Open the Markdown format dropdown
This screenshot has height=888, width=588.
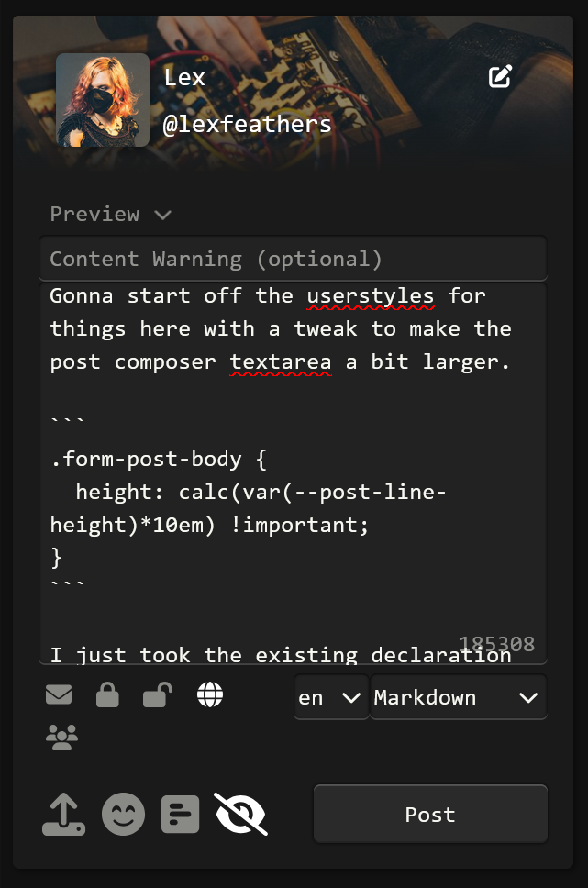pos(457,697)
